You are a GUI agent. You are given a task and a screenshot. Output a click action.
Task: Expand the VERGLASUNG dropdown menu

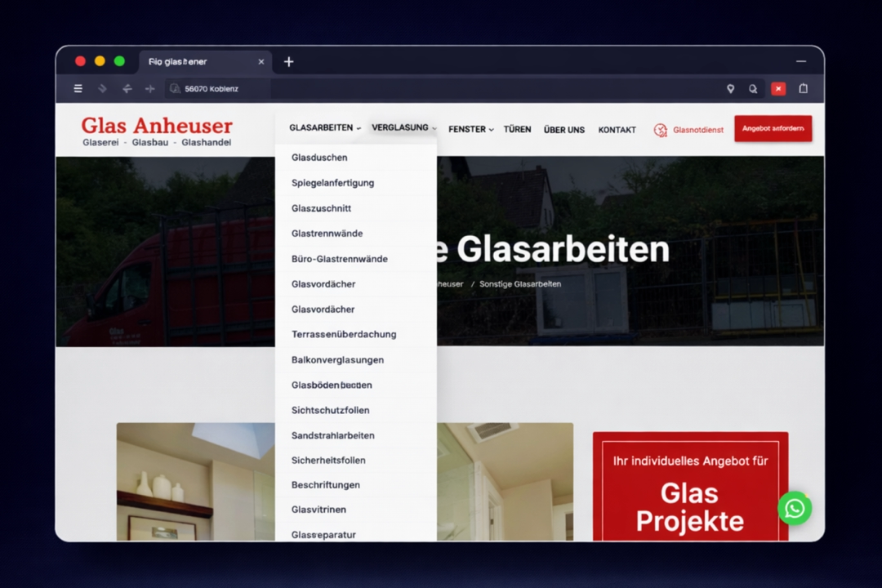400,128
